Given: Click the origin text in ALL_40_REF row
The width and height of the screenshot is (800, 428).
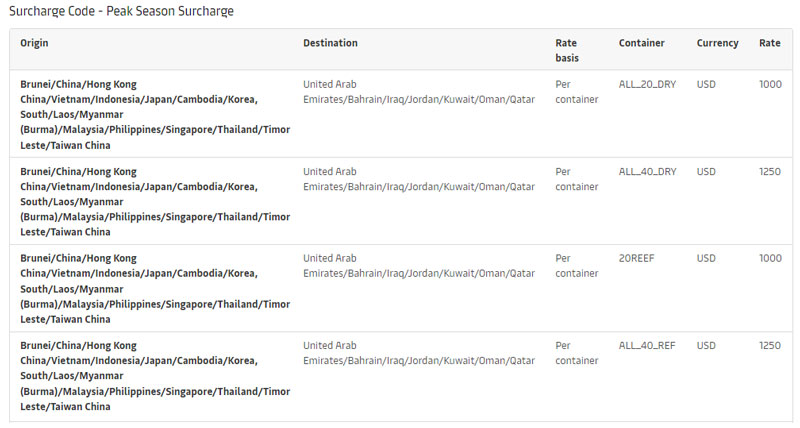Looking at the screenshot, I should click(155, 376).
